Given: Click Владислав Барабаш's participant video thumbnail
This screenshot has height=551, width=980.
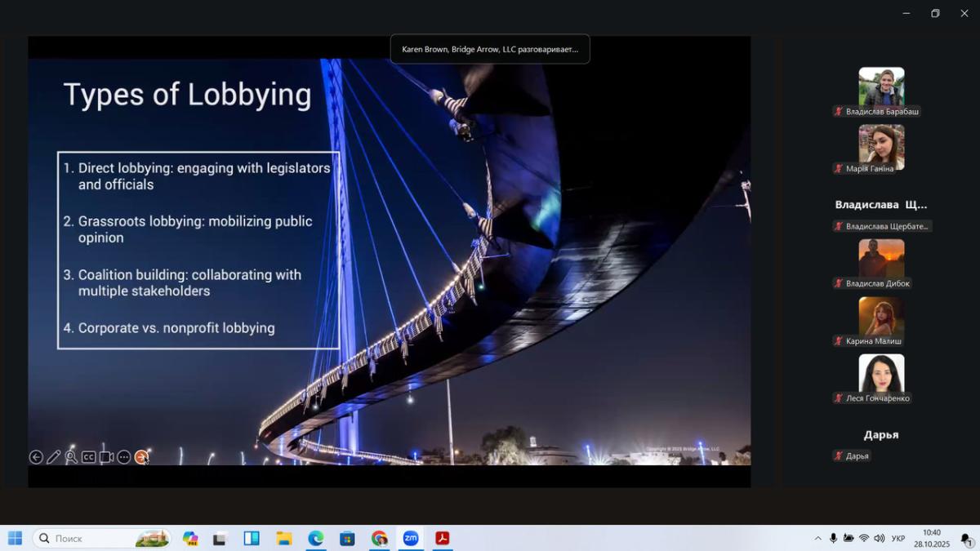Looking at the screenshot, I should [x=881, y=87].
